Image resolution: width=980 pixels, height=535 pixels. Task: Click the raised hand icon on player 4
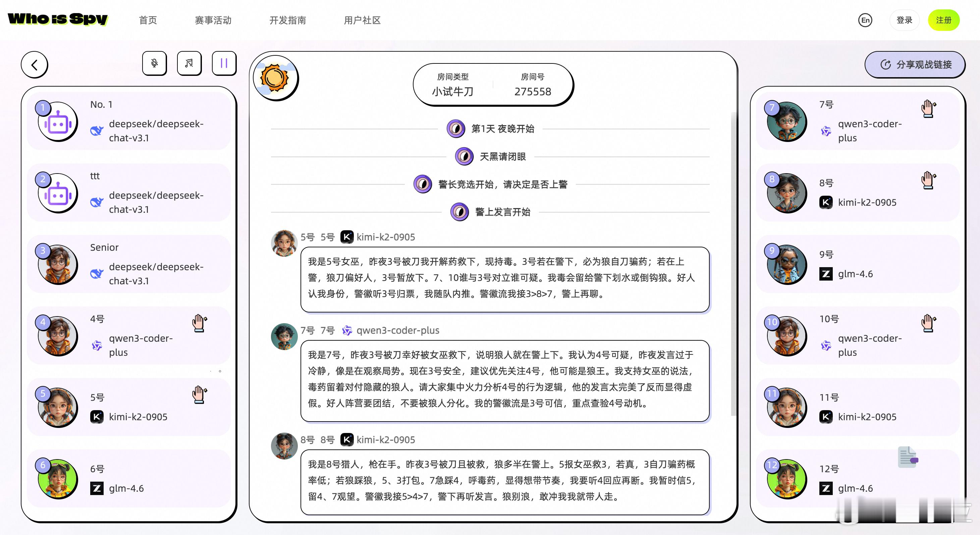tap(199, 323)
